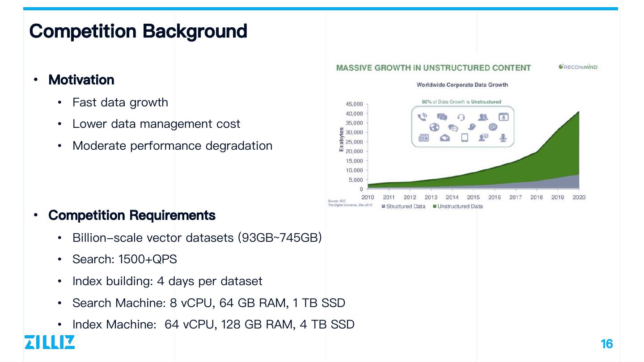
Task: Click the Zilliz logo at bottom left
Action: coord(50,342)
